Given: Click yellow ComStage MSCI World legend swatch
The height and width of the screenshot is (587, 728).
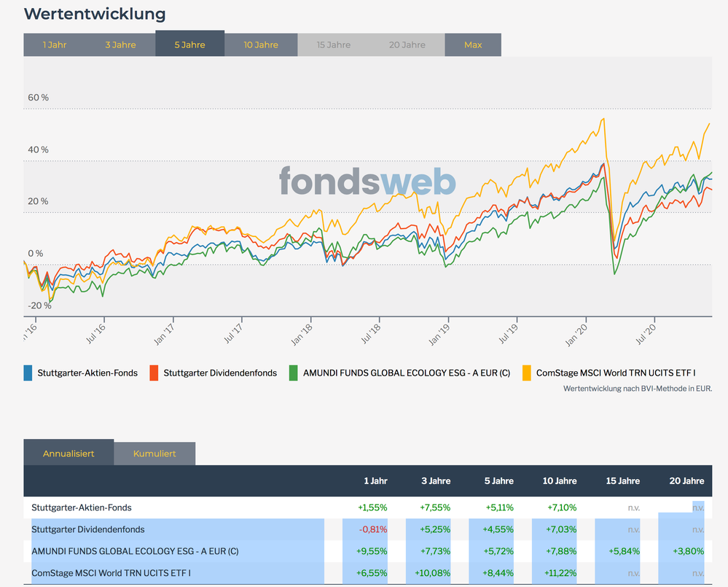Looking at the screenshot, I should [x=527, y=373].
